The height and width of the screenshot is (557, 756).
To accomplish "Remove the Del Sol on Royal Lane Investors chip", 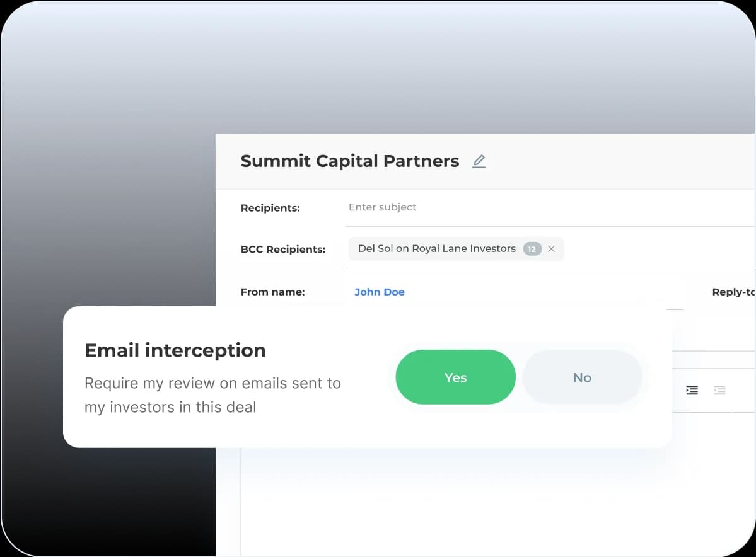I will 552,249.
